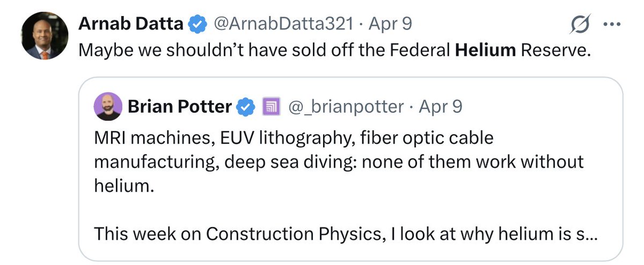Visit the @_brianpotter handle
Screen dimensions: 644x265
tap(346, 107)
